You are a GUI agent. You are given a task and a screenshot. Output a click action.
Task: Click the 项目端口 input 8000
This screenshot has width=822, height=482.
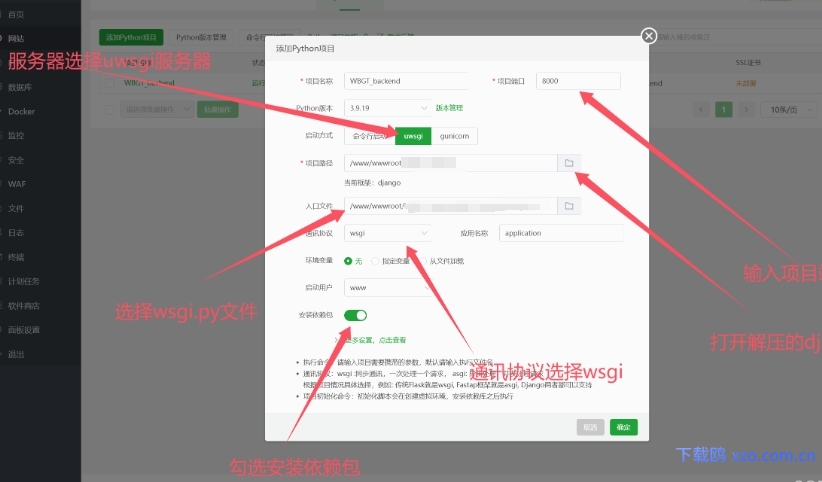point(578,81)
